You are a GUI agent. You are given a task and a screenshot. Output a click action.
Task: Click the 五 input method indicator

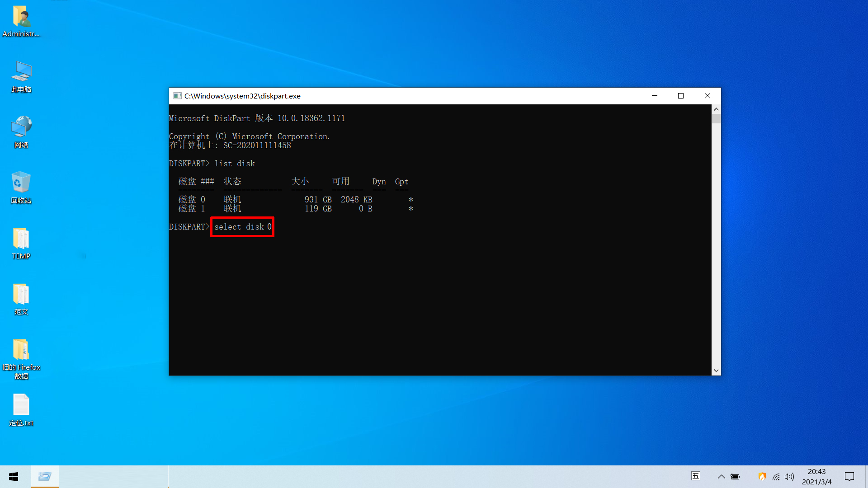point(696,476)
